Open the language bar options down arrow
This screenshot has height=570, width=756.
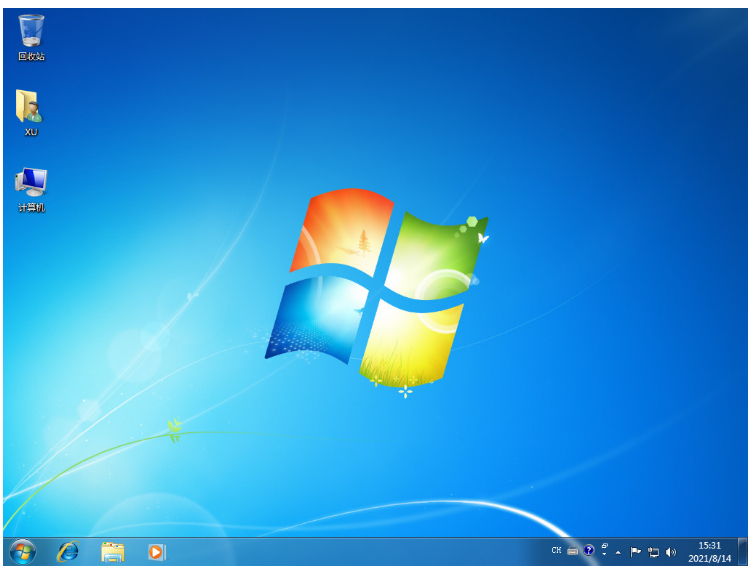tap(605, 555)
